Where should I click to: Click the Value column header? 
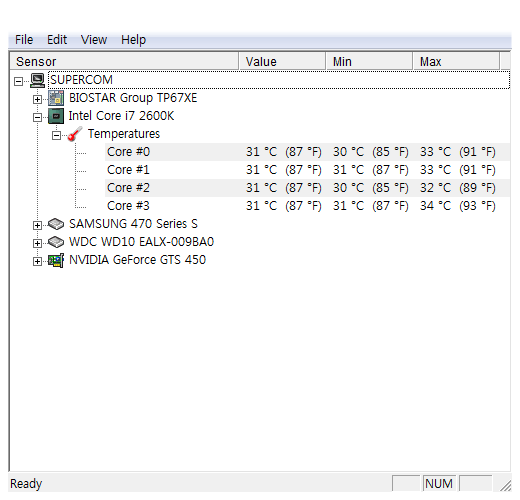282,61
